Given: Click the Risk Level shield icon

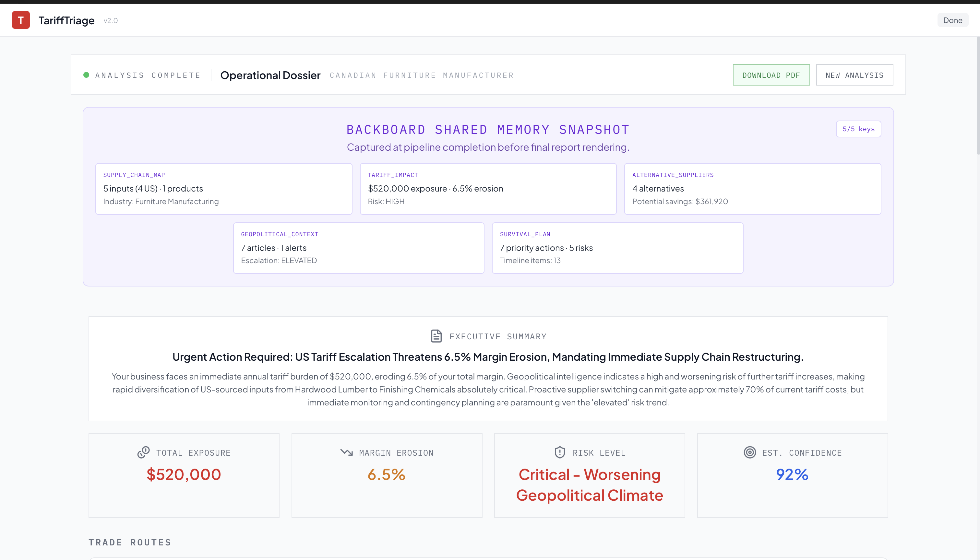Looking at the screenshot, I should pos(560,452).
